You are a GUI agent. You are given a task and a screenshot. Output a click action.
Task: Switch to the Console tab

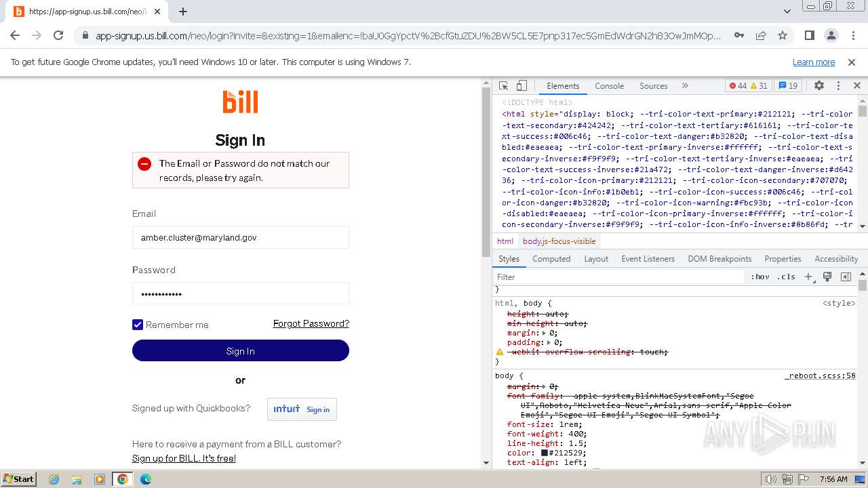(610, 85)
